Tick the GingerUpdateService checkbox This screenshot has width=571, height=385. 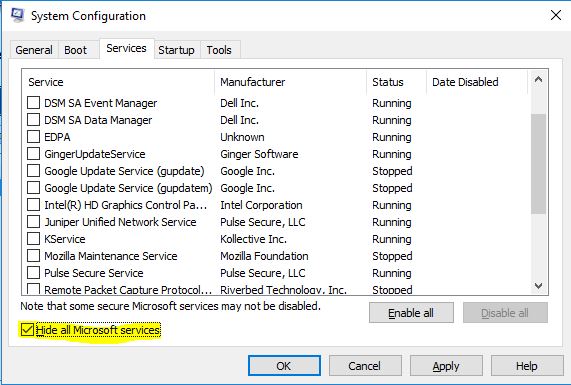tap(34, 154)
